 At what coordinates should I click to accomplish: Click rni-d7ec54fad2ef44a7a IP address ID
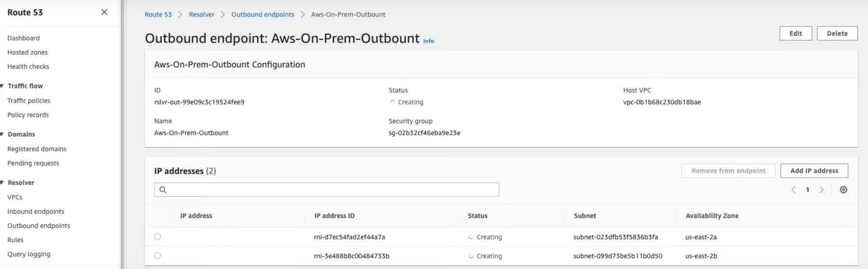(349, 237)
